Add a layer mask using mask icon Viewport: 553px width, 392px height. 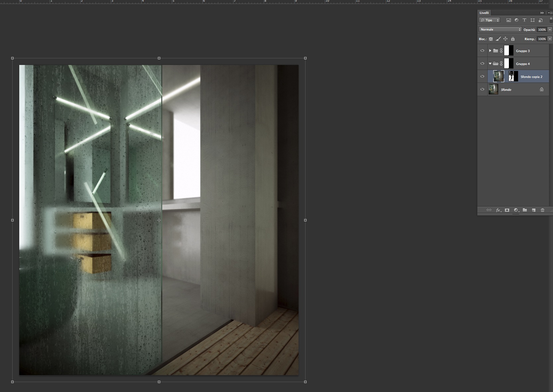pos(507,210)
